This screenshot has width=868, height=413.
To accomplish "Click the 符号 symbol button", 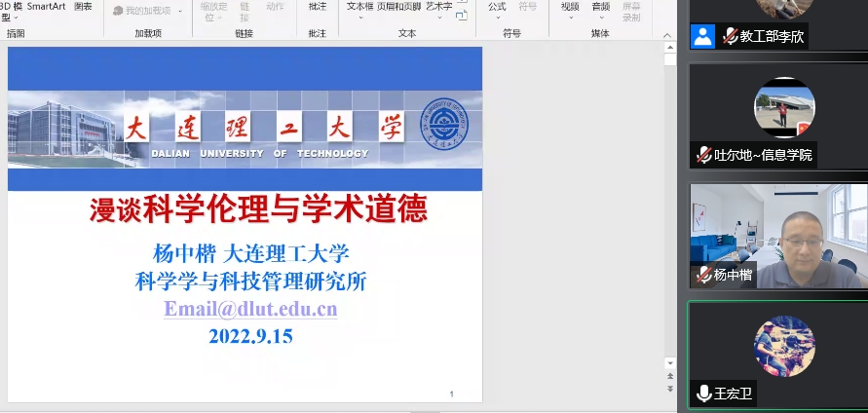I will click(x=528, y=7).
